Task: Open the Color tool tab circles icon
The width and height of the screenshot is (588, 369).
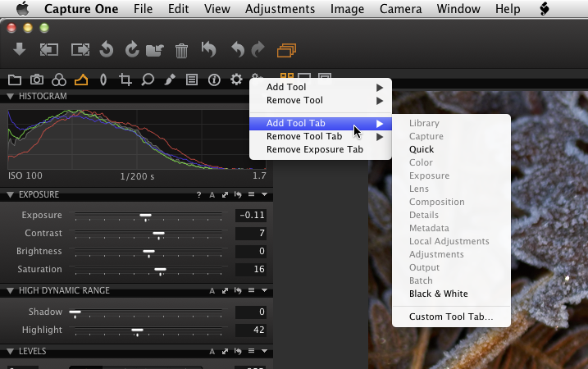Action: click(x=59, y=80)
